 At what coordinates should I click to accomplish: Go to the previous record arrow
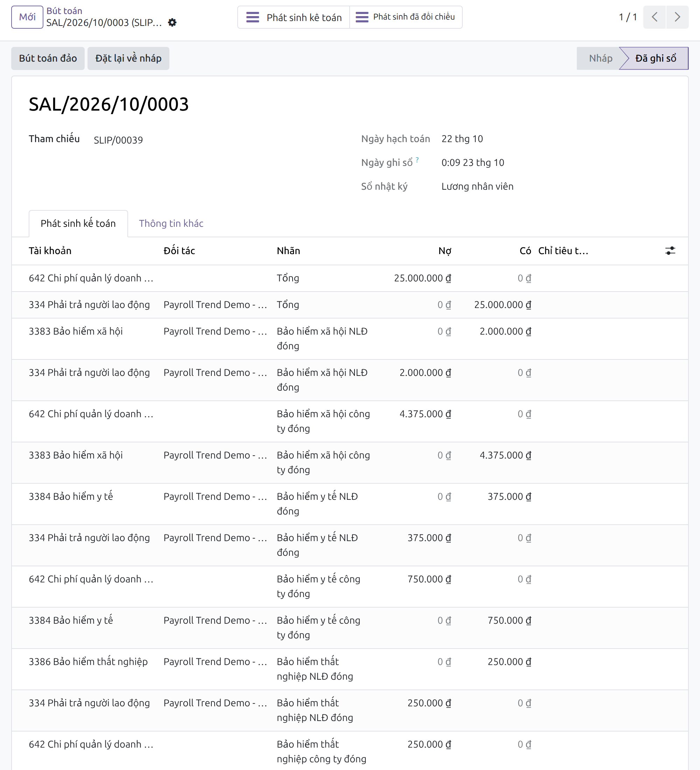[x=654, y=17]
